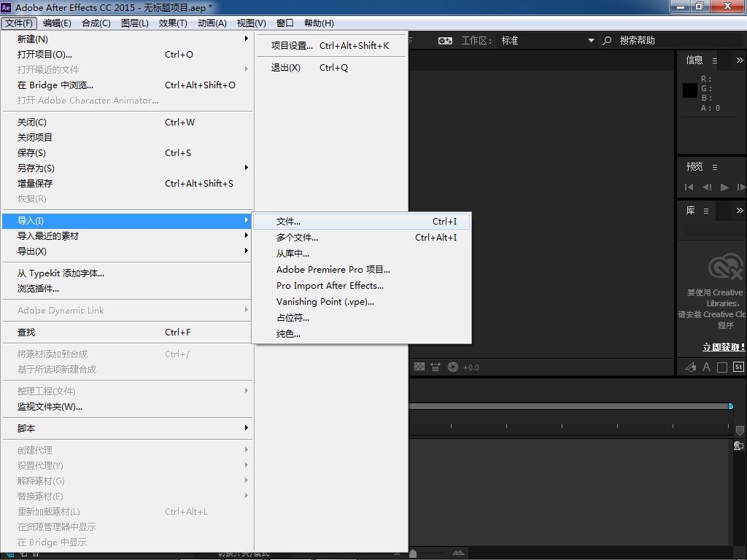This screenshot has height=560, width=747.
Task: Choose 占位符... from the import submenu
Action: pyautogui.click(x=362, y=318)
